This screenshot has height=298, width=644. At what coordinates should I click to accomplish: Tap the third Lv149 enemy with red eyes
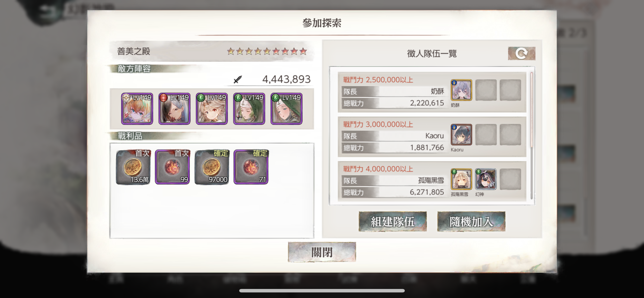pos(212,109)
